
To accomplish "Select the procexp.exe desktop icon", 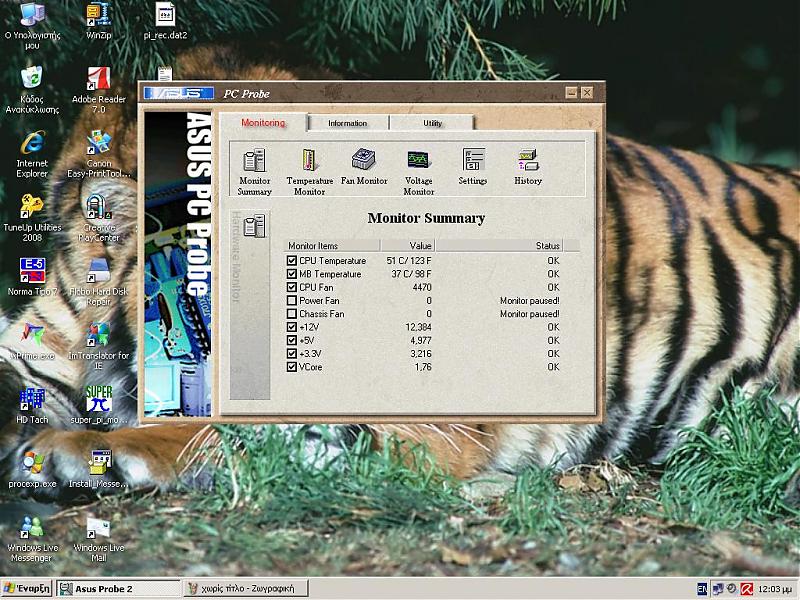I will pos(32,469).
